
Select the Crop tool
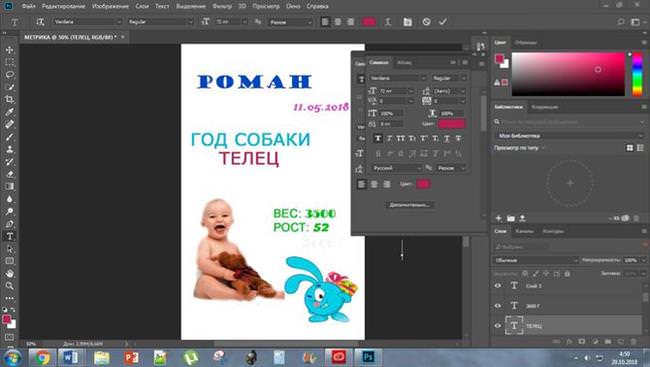(10, 100)
